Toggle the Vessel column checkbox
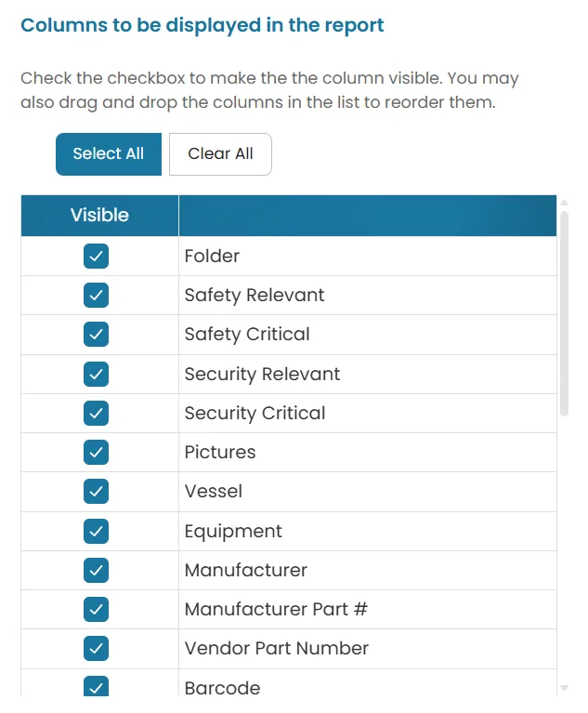The height and width of the screenshot is (713, 588). [96, 491]
